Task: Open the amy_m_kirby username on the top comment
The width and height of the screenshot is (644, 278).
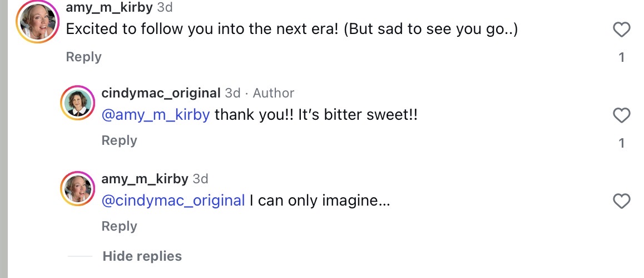Action: click(110, 7)
